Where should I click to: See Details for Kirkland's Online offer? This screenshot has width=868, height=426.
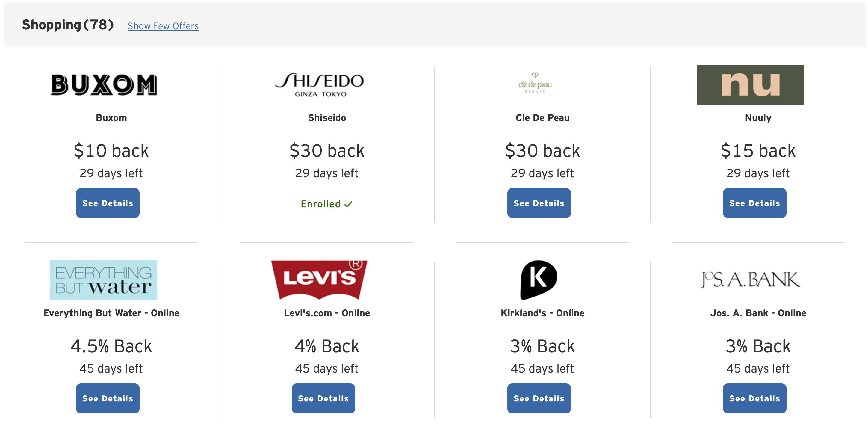coord(539,398)
